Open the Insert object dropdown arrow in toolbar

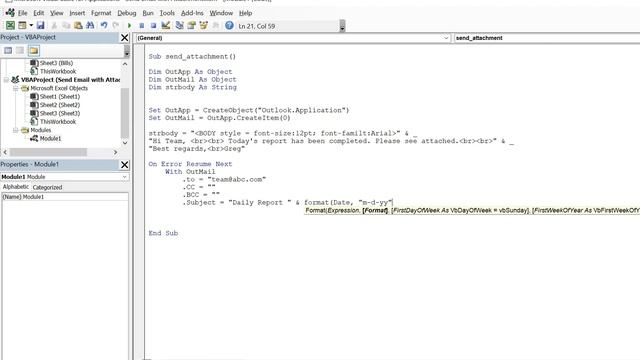[31, 25]
